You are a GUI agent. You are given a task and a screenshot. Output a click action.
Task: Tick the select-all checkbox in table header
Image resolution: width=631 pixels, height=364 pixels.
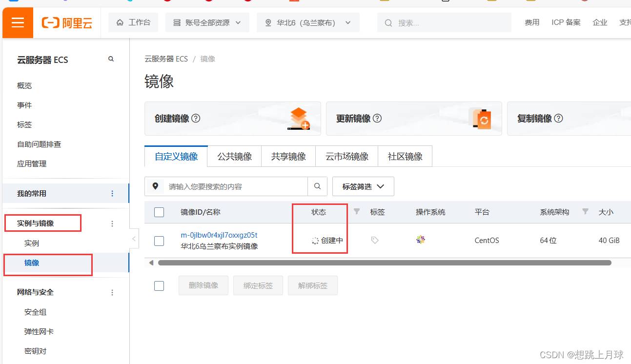tap(159, 212)
